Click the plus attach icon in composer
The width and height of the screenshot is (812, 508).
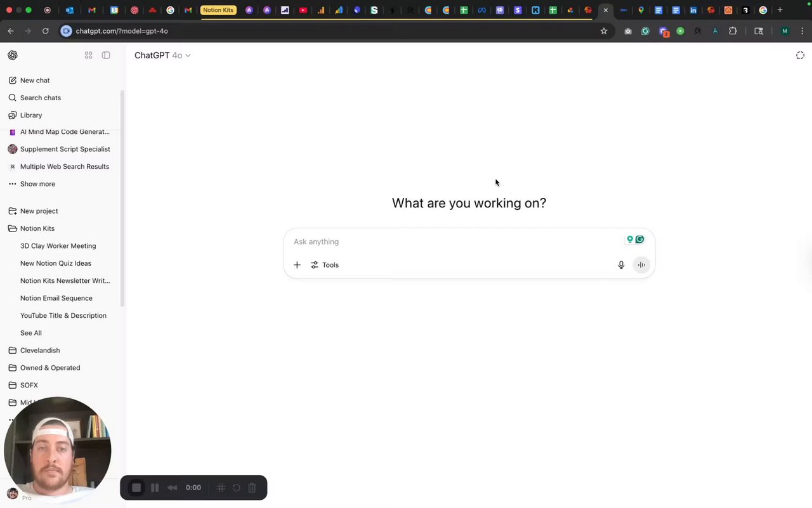[297, 265]
